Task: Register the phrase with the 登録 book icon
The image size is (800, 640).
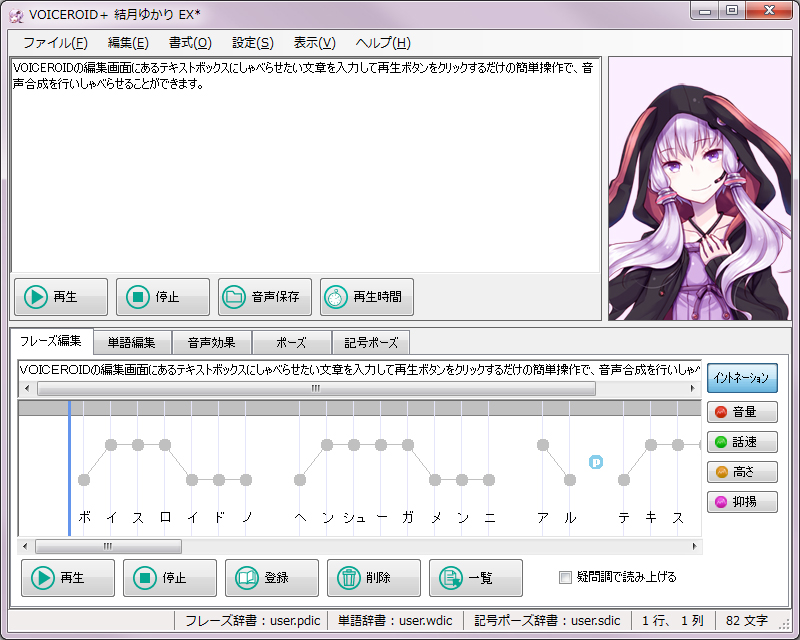Action: (x=272, y=578)
